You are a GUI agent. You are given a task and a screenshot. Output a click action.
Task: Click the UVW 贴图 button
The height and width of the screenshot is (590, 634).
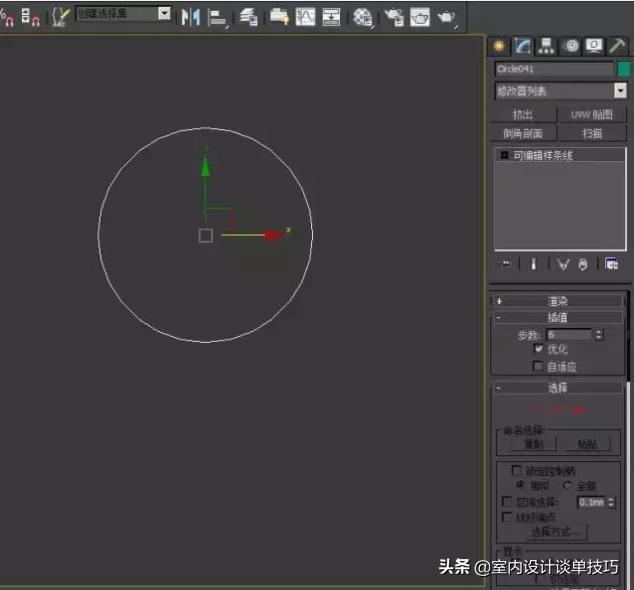click(592, 115)
